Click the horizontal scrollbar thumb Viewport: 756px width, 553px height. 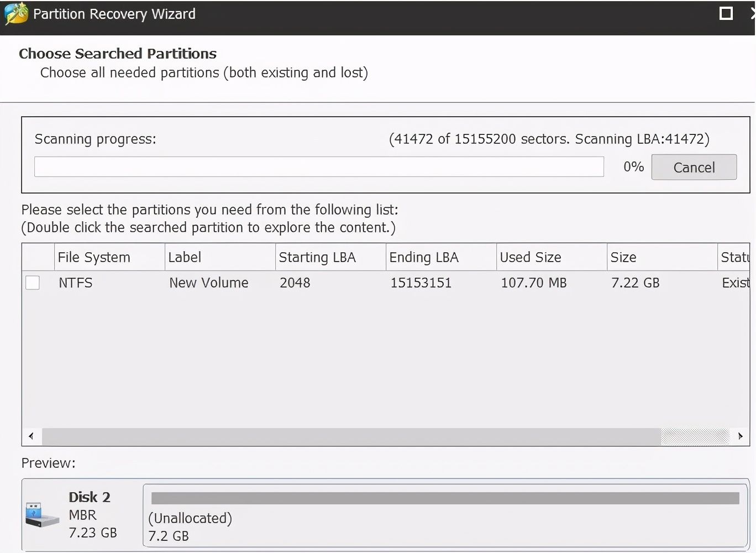tap(351, 436)
